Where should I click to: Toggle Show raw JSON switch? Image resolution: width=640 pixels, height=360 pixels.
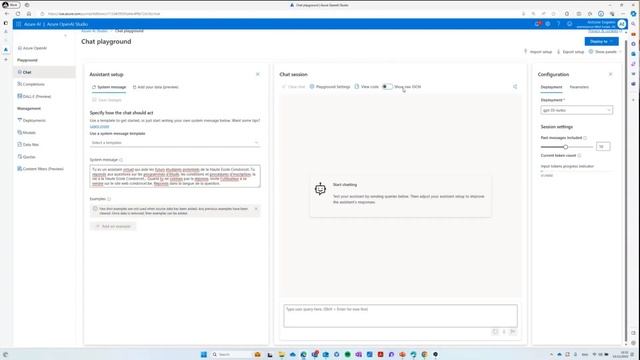[x=387, y=87]
